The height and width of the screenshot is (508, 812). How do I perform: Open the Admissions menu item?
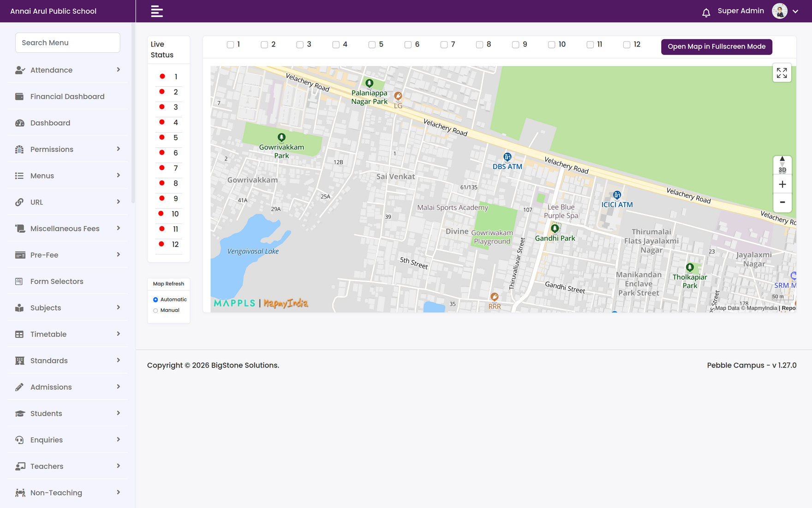click(67, 387)
